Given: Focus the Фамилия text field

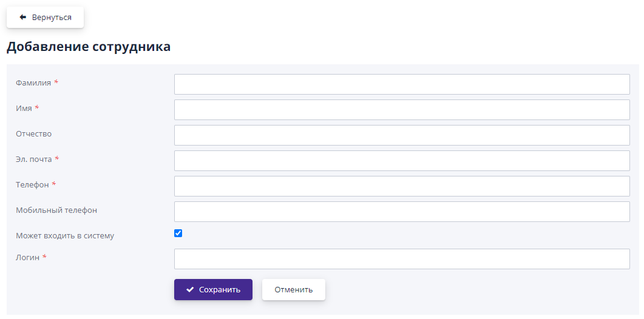Looking at the screenshot, I should tap(401, 84).
